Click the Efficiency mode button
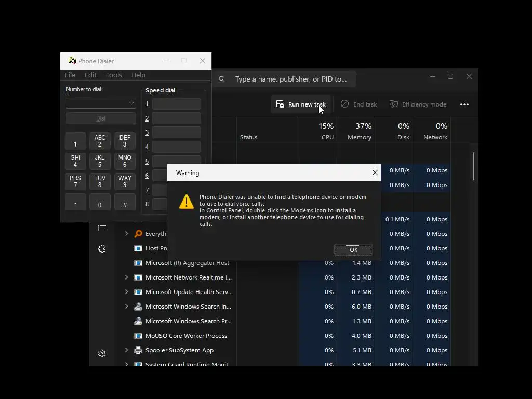Viewport: 532px width, 399px height. [418, 104]
